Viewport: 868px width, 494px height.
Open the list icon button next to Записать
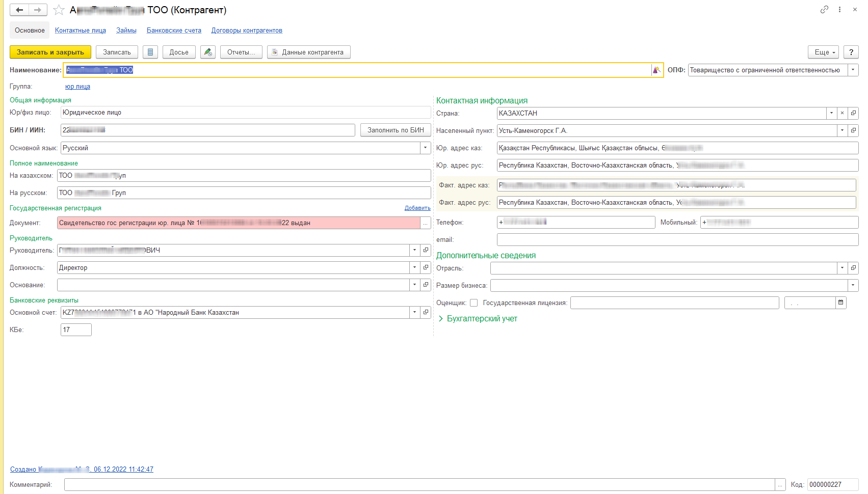[x=150, y=52]
